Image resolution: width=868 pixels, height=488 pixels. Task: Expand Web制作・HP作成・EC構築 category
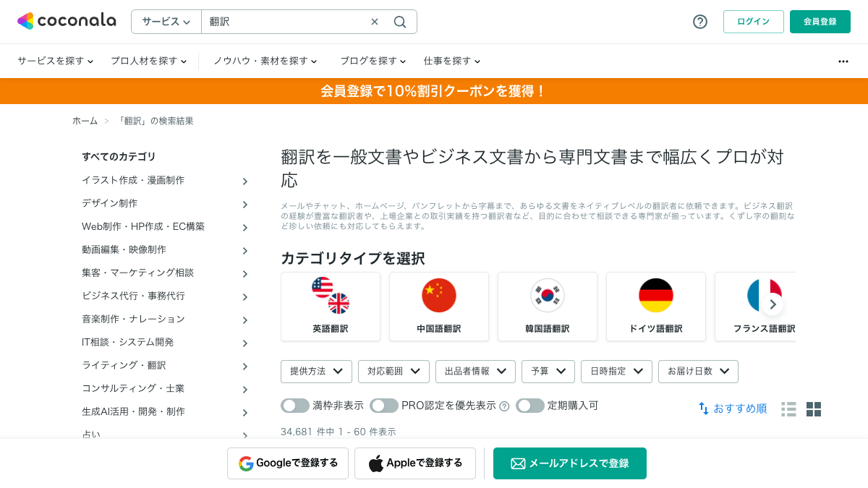(166, 227)
